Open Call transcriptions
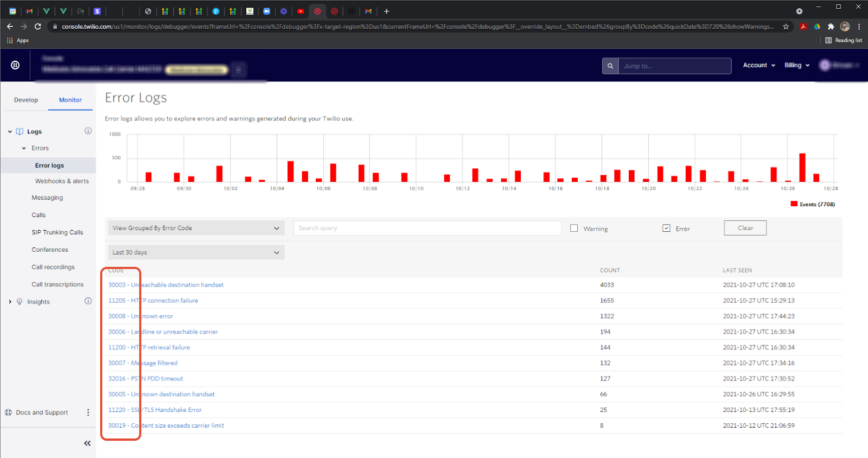 (x=58, y=284)
